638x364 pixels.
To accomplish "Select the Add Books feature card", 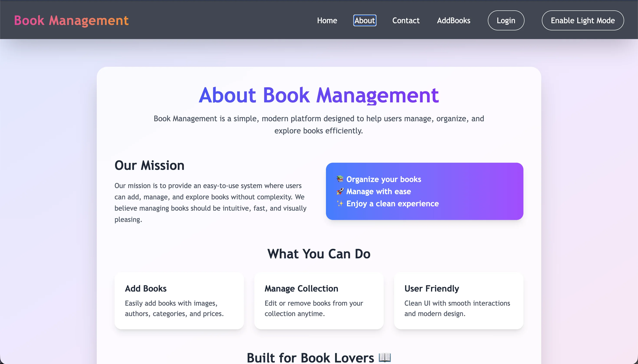I will 179,300.
